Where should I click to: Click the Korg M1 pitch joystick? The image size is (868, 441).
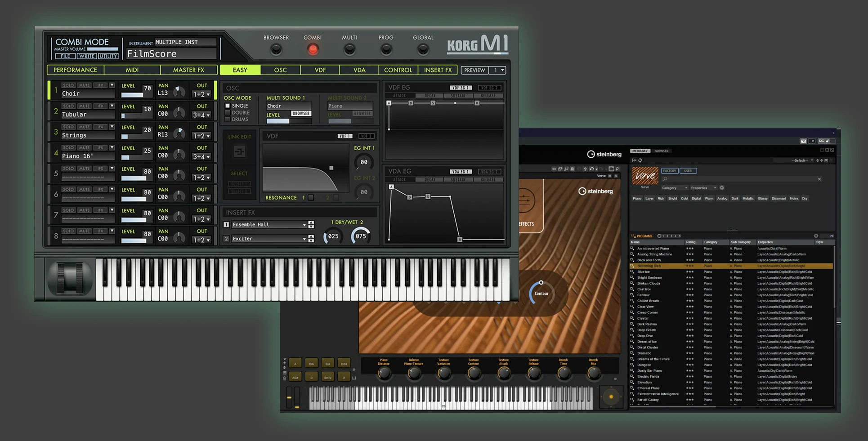71,279
